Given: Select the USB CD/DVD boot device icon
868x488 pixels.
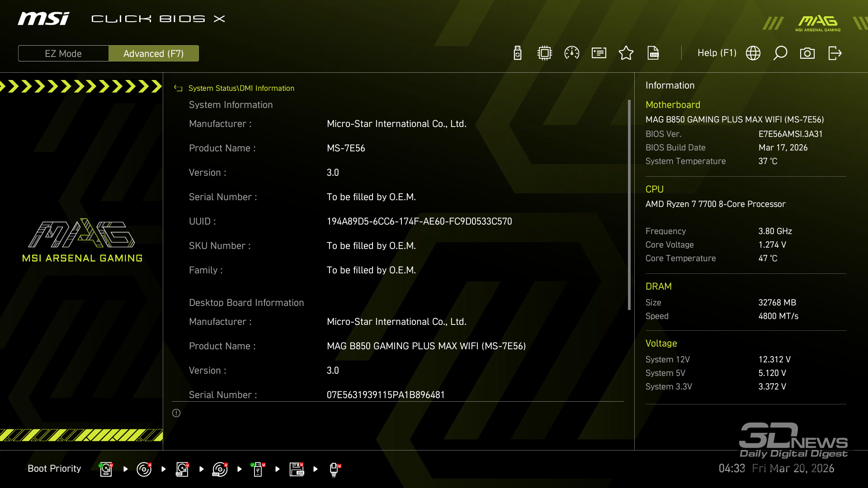Looking at the screenshot, I should coord(220,469).
